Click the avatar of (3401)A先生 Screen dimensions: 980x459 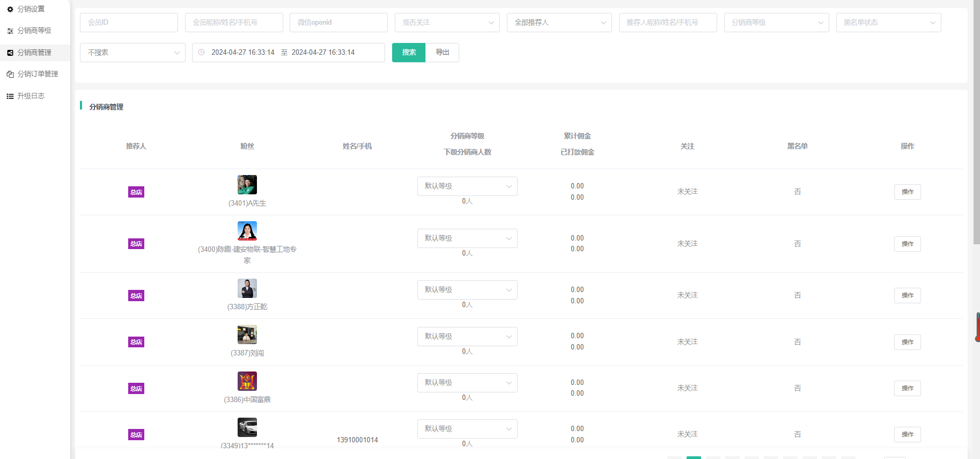coord(247,185)
